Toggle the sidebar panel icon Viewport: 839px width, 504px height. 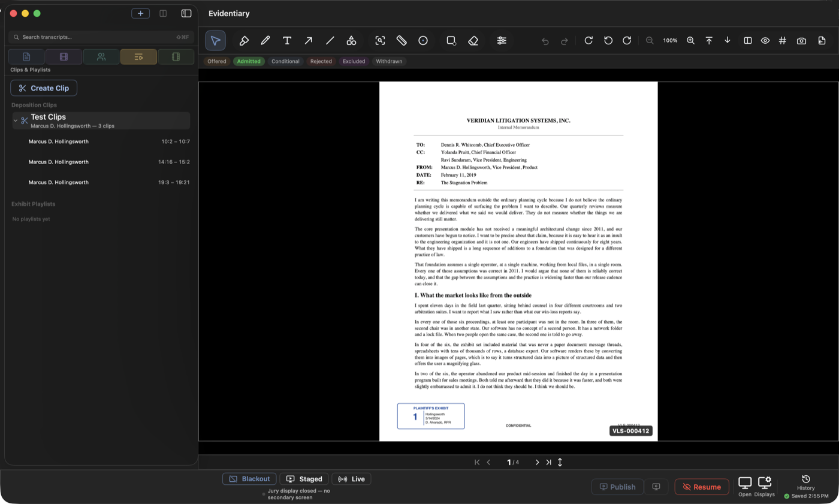coord(186,13)
